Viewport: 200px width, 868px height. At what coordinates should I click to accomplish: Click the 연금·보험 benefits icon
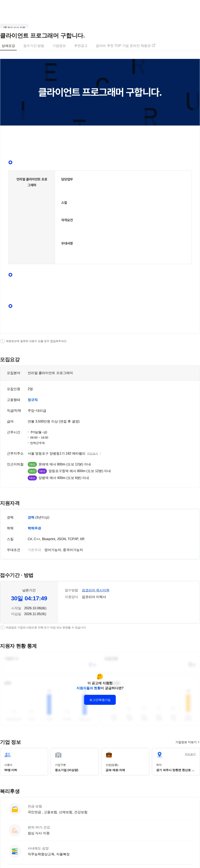pyautogui.click(x=15, y=809)
